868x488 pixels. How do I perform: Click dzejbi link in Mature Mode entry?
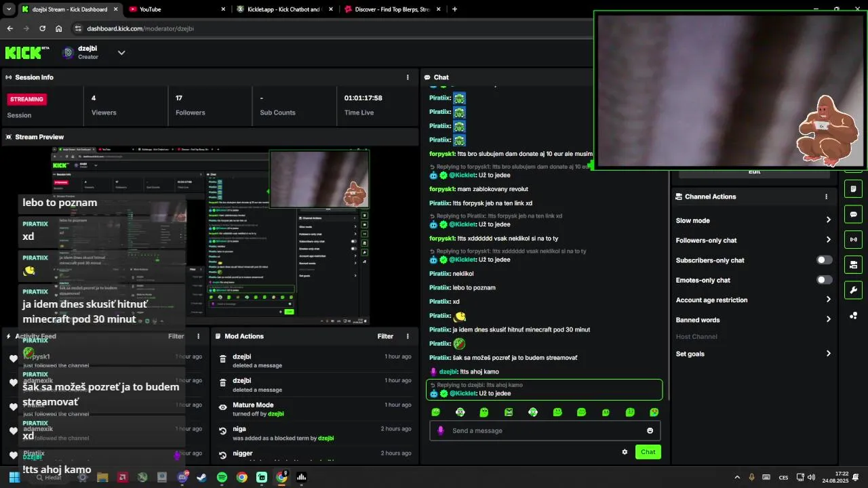[x=275, y=414]
